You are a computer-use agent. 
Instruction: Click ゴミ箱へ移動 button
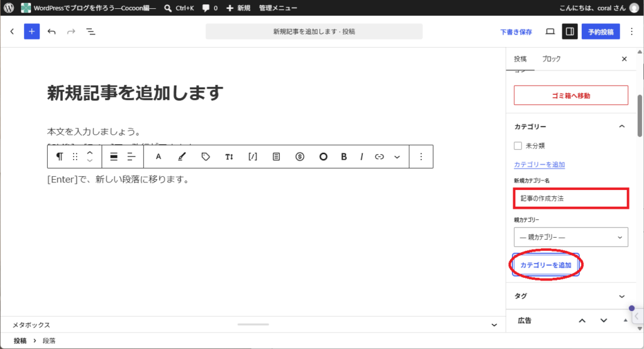(x=571, y=95)
